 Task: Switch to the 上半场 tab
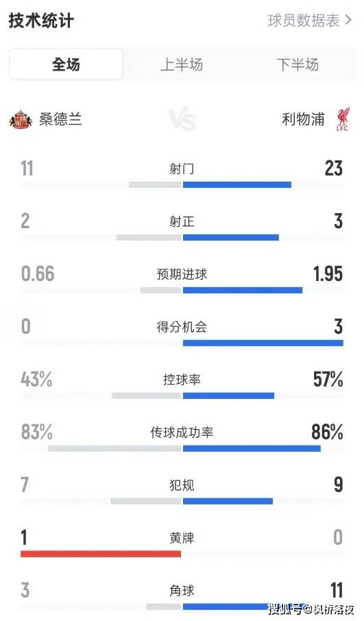coord(182,64)
